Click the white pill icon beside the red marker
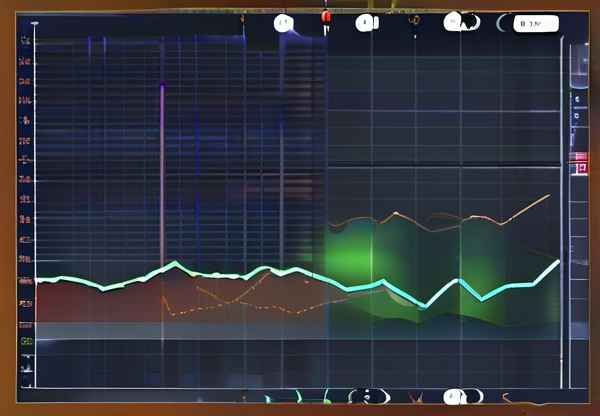Image resolution: width=600 pixels, height=416 pixels. 366,22
